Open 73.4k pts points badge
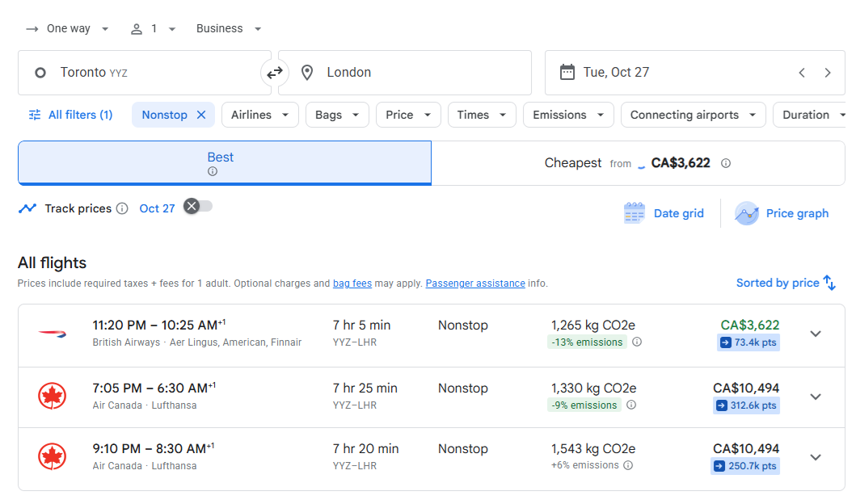The image size is (860, 504). tap(748, 342)
